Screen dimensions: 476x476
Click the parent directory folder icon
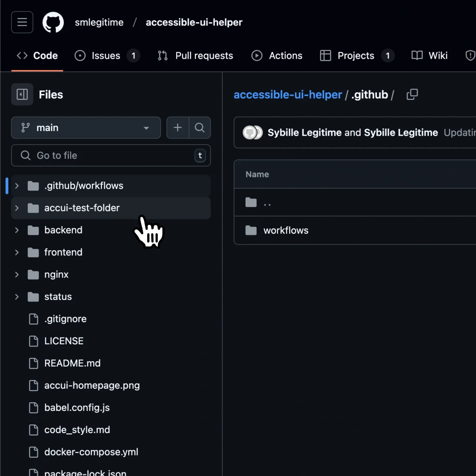(251, 202)
